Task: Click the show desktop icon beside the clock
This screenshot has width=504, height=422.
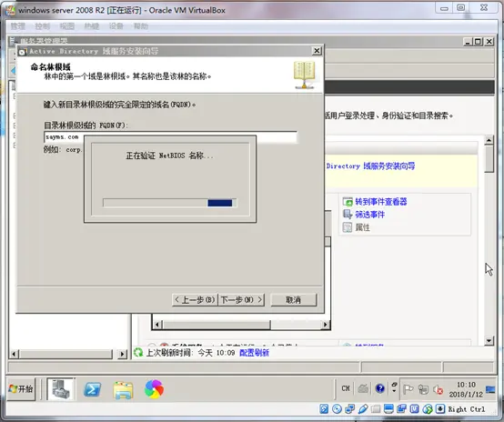Action: (490, 389)
